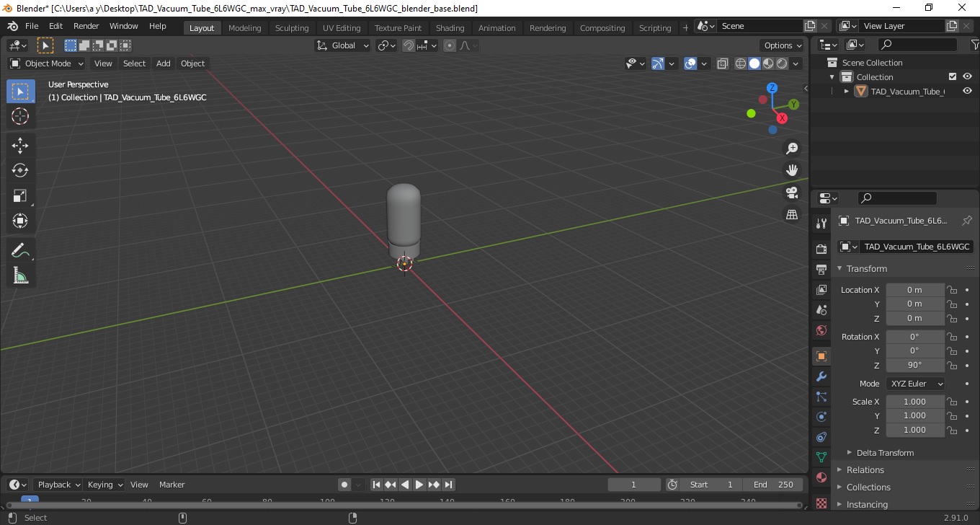Open the World properties tab
Viewport: 980px width, 525px height.
pyautogui.click(x=821, y=330)
